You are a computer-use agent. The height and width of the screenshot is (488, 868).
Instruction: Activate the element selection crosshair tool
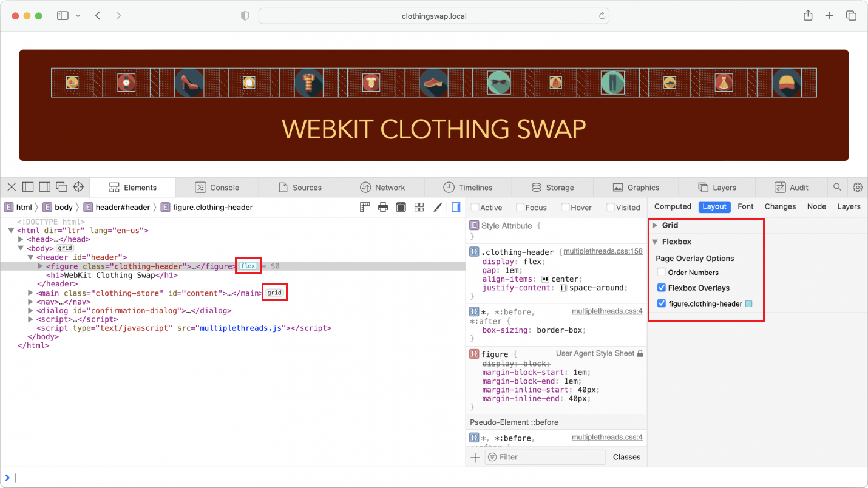[x=78, y=188]
